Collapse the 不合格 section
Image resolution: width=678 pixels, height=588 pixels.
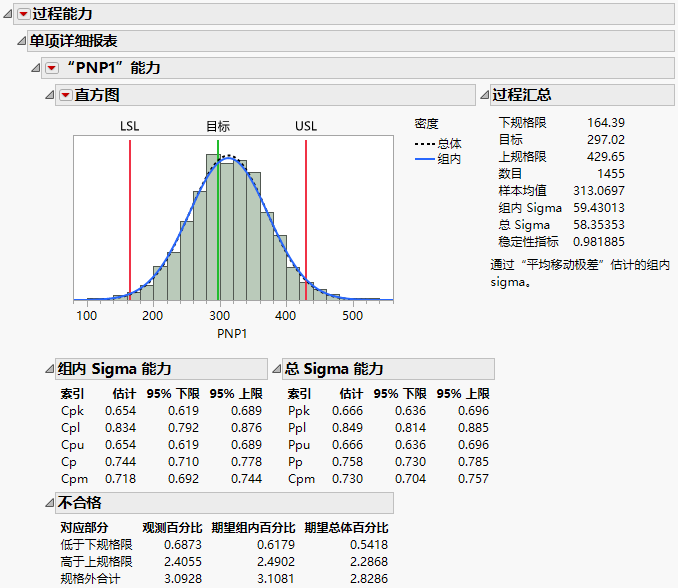50,503
